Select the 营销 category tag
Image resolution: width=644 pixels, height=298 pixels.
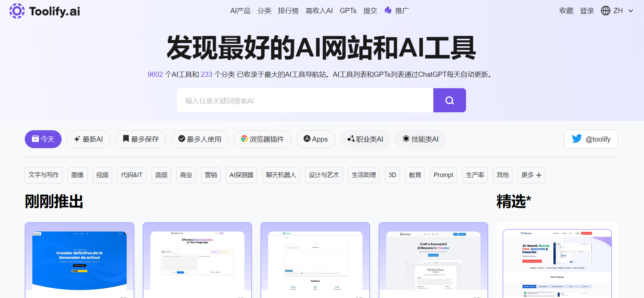click(211, 175)
